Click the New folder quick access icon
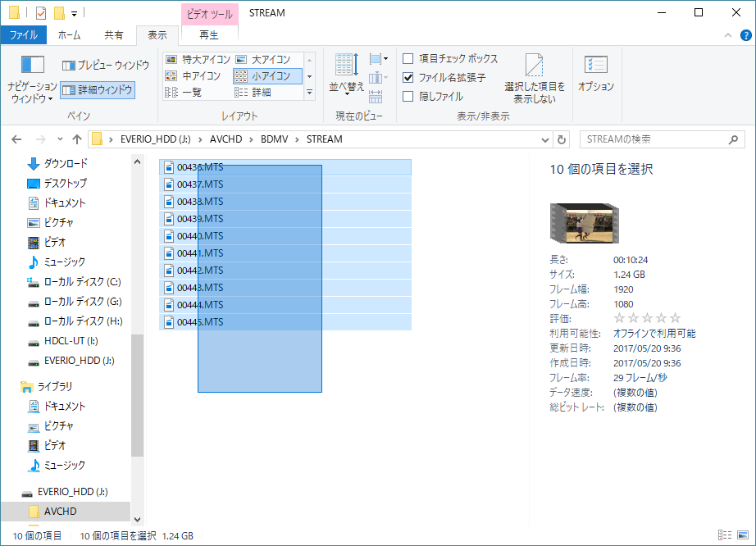Viewport: 756px width, 546px height. [59, 13]
